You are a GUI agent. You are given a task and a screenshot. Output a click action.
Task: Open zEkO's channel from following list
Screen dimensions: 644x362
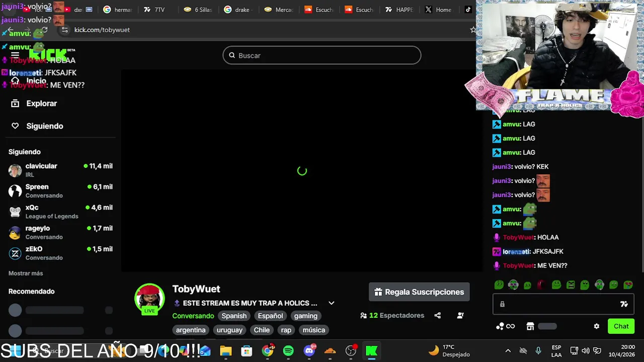click(x=60, y=253)
